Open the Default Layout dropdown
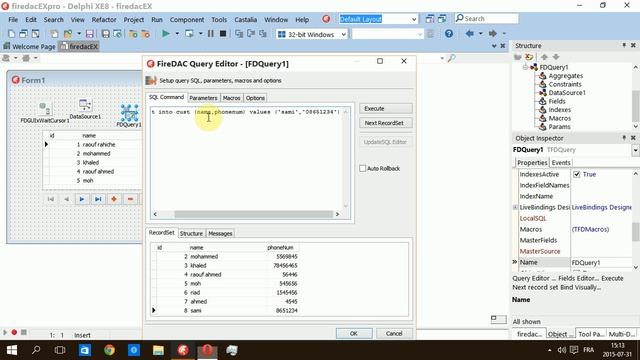The width and height of the screenshot is (640, 360). coord(414,19)
